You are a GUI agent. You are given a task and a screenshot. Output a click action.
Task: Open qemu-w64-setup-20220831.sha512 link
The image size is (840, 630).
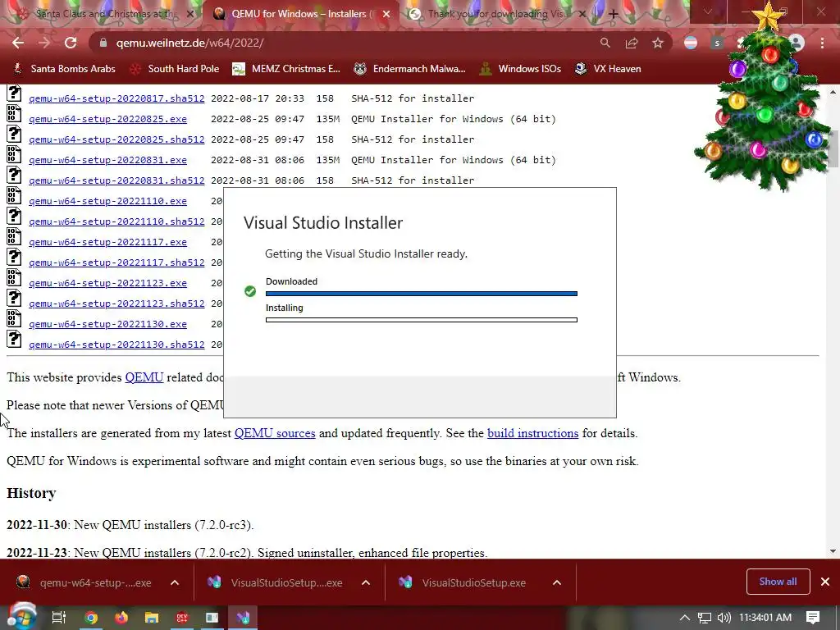[x=116, y=180]
